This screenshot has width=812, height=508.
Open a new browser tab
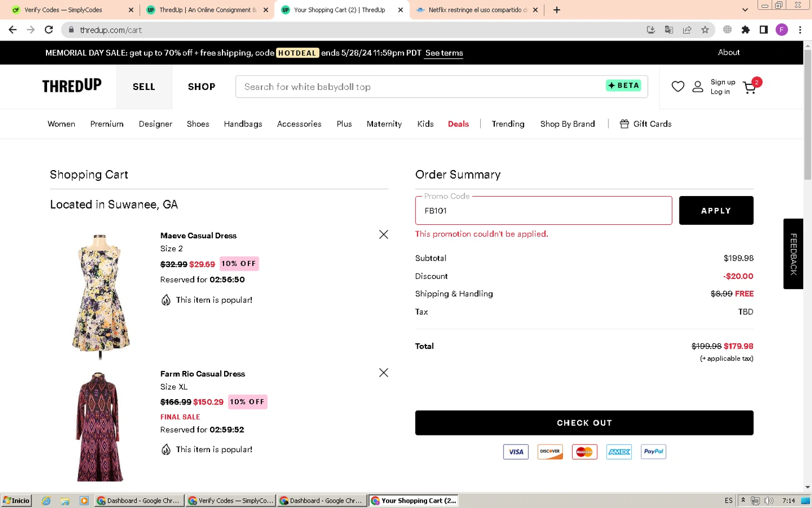click(x=556, y=10)
